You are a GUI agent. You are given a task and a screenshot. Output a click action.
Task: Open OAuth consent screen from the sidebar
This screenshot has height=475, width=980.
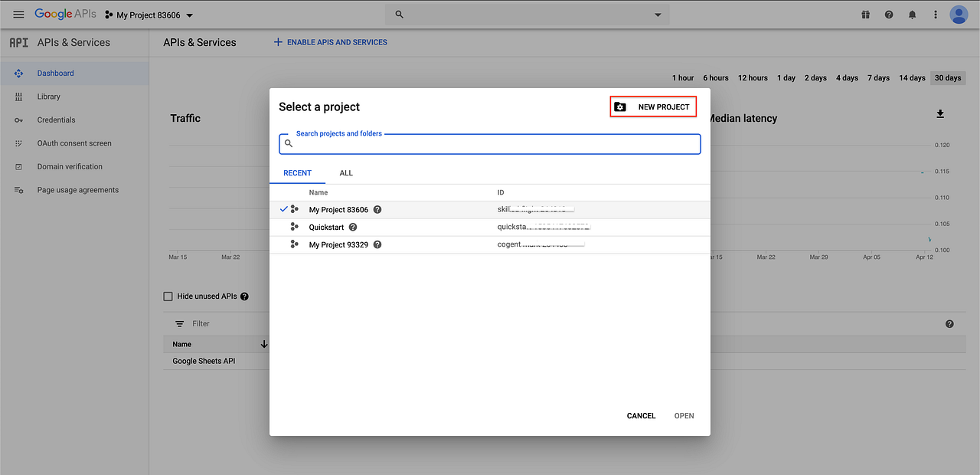coord(73,142)
